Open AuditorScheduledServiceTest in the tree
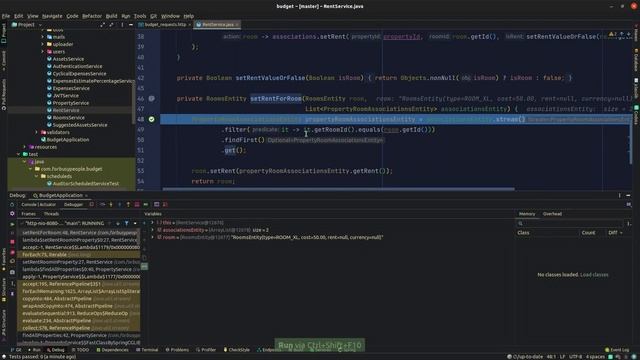Image resolution: width=640 pixels, height=360 pixels. click(85, 184)
